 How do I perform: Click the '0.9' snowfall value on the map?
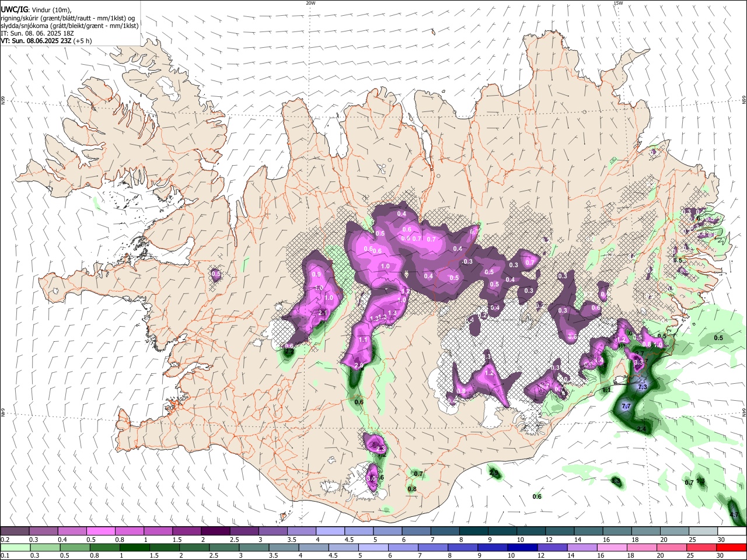coord(317,274)
